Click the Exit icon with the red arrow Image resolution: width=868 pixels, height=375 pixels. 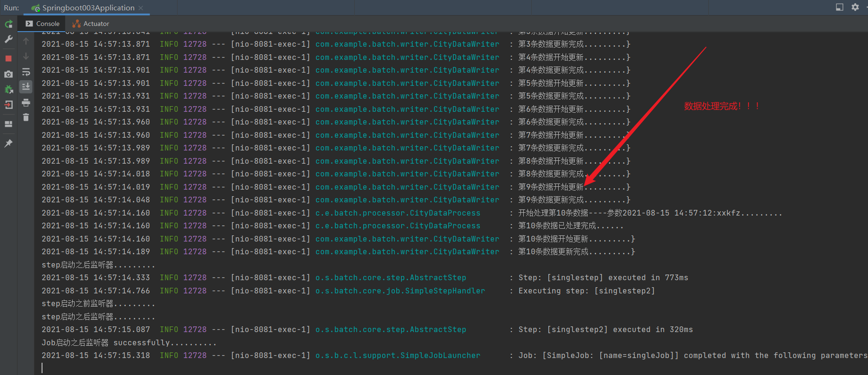pos(9,105)
